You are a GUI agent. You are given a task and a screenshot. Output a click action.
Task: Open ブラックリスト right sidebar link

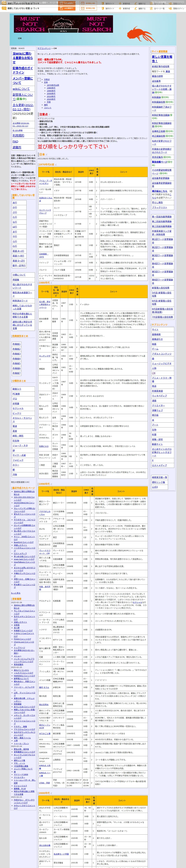click(159, 208)
